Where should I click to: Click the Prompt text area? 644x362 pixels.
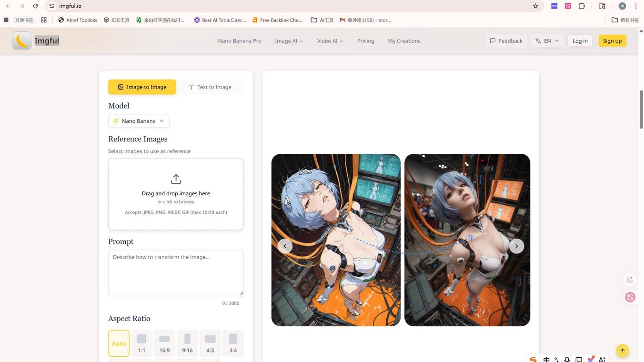click(x=176, y=272)
